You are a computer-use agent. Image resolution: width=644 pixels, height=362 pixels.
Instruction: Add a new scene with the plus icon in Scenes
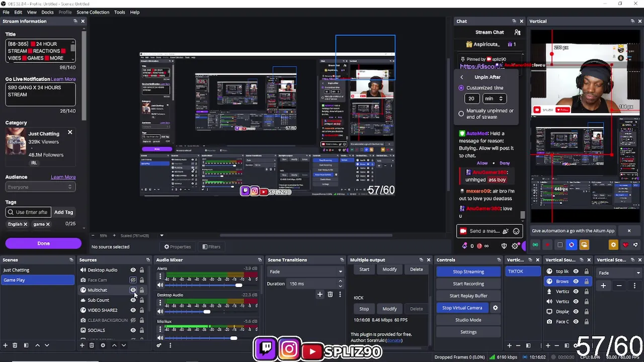tap(6, 345)
